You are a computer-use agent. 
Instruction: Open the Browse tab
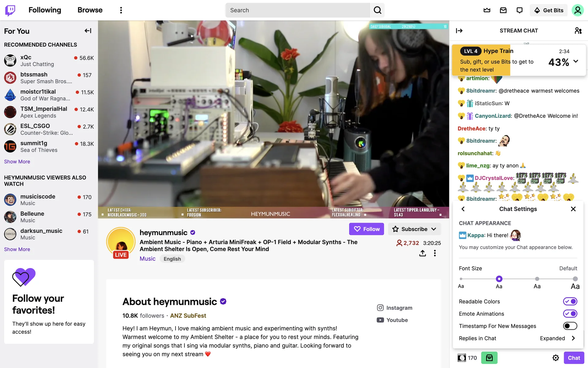click(90, 10)
